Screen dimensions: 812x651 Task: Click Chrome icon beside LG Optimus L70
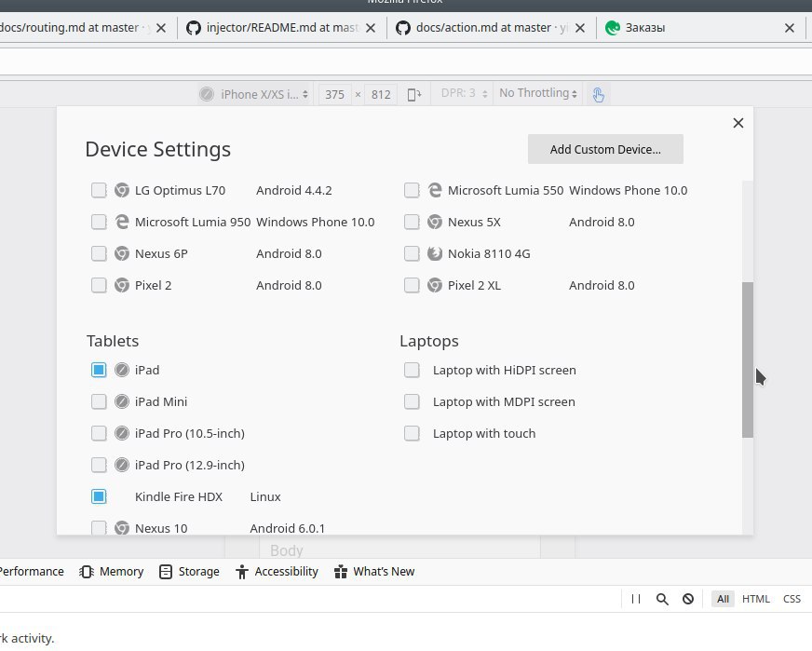[122, 190]
